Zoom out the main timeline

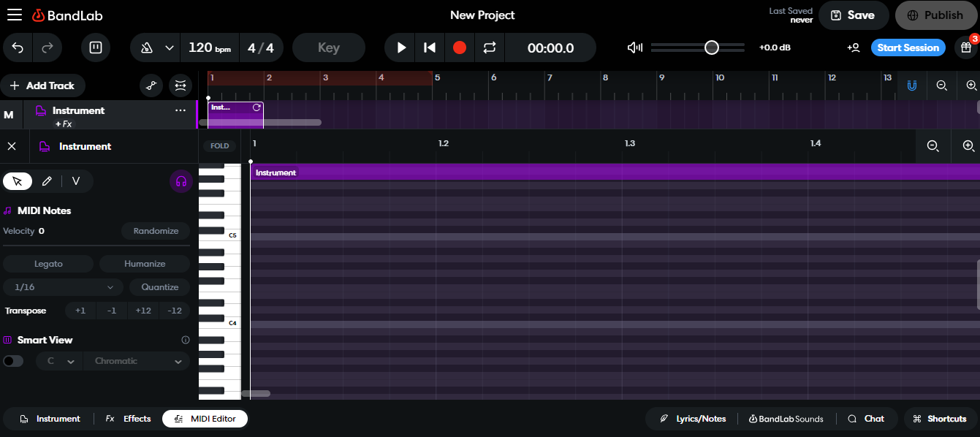(x=942, y=85)
